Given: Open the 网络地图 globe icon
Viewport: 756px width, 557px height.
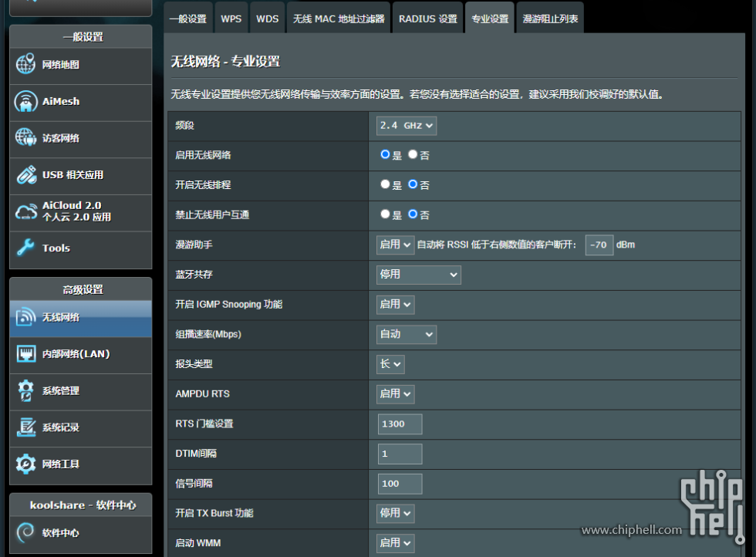Looking at the screenshot, I should coord(25,64).
